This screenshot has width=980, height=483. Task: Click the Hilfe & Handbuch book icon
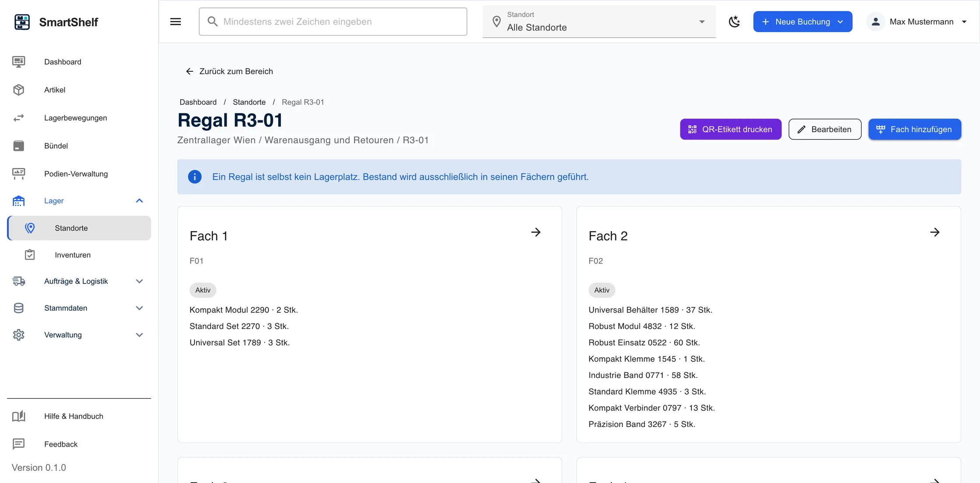point(19,416)
